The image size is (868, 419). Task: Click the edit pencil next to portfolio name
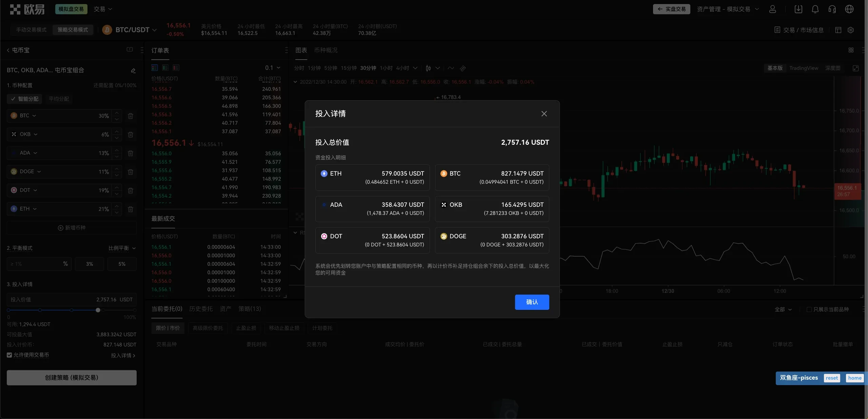point(133,71)
